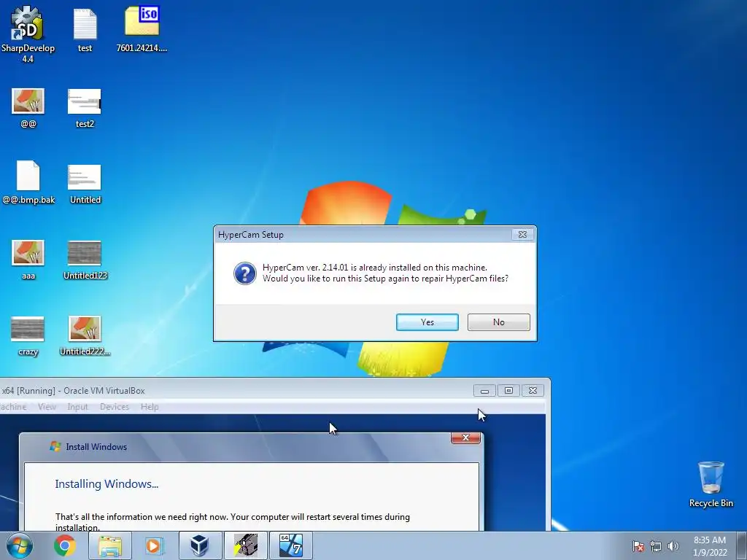Close the Install Windows window
This screenshot has height=560, width=747.
coord(465,437)
